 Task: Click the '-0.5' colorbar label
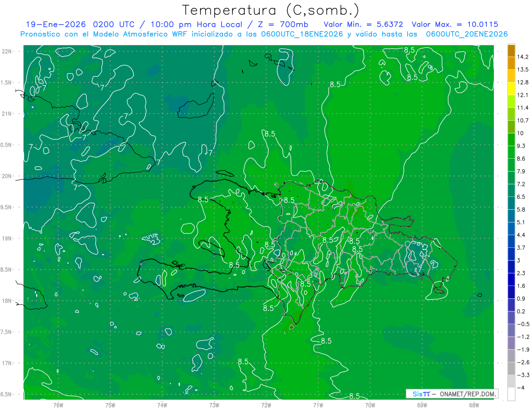click(x=523, y=324)
